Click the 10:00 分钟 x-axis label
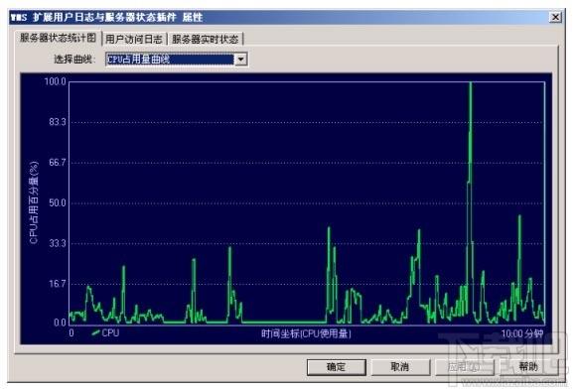Image resolution: width=576 pixels, height=392 pixels. click(522, 333)
